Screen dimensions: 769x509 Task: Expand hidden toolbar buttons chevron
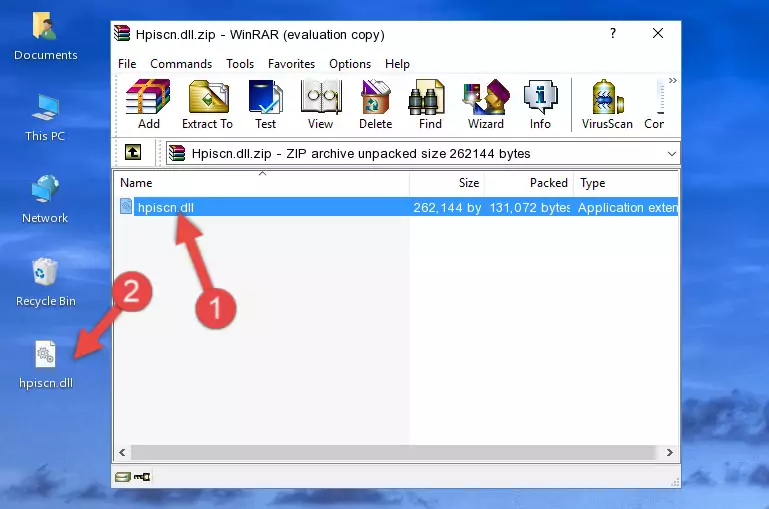pyautogui.click(x=672, y=80)
